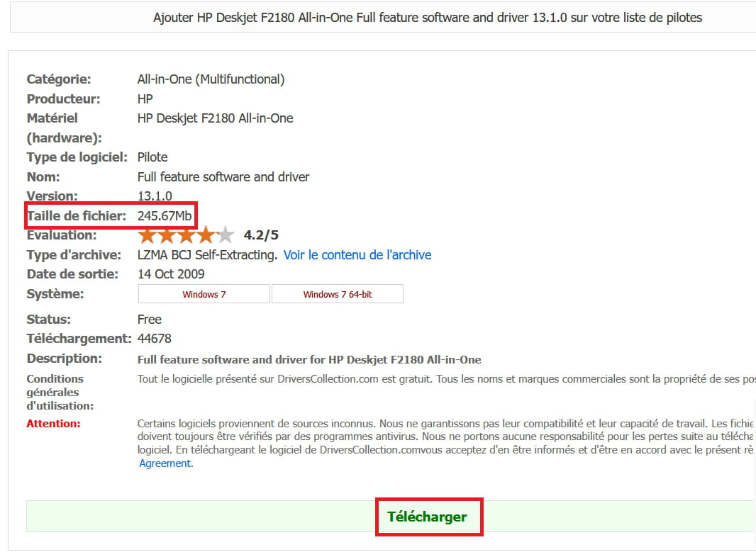This screenshot has height=552, width=756.
Task: Click the 'Type de logiciel:' label
Action: pos(77,157)
